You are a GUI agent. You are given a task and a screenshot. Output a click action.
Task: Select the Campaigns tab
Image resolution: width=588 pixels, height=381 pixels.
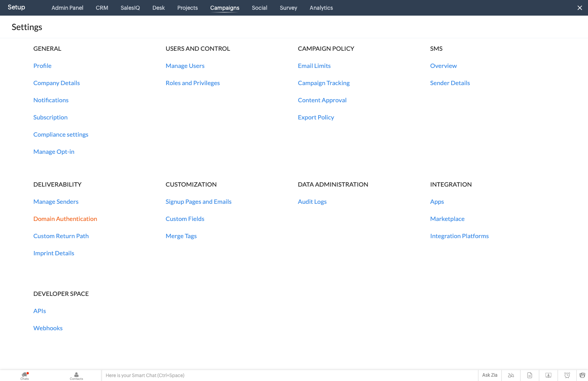[225, 8]
